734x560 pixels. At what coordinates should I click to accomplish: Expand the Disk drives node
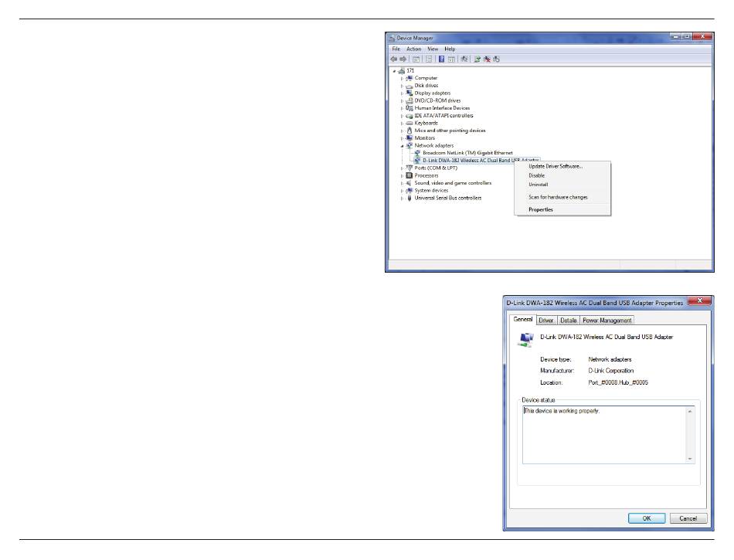click(402, 86)
